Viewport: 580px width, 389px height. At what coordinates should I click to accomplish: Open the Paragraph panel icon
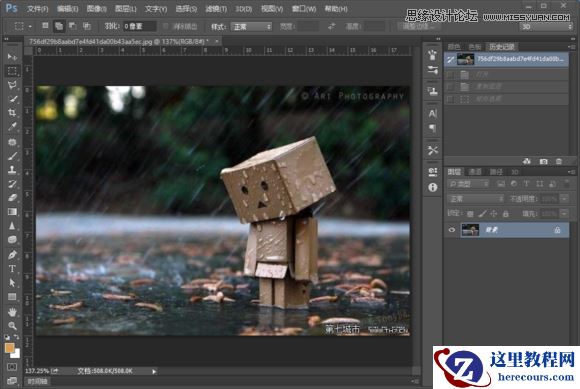click(432, 128)
